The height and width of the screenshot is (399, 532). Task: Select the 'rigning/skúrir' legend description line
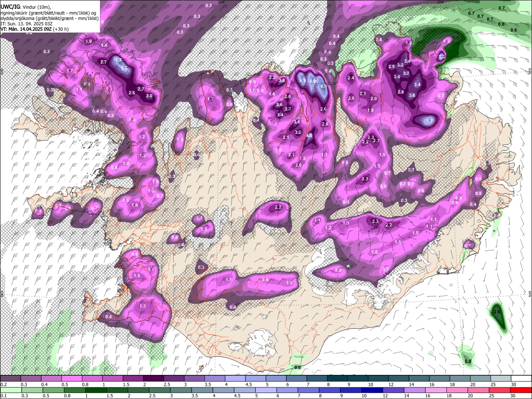click(x=49, y=13)
